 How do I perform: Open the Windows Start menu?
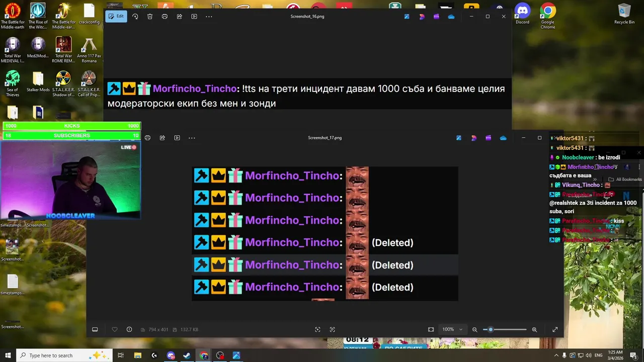pos(8,355)
